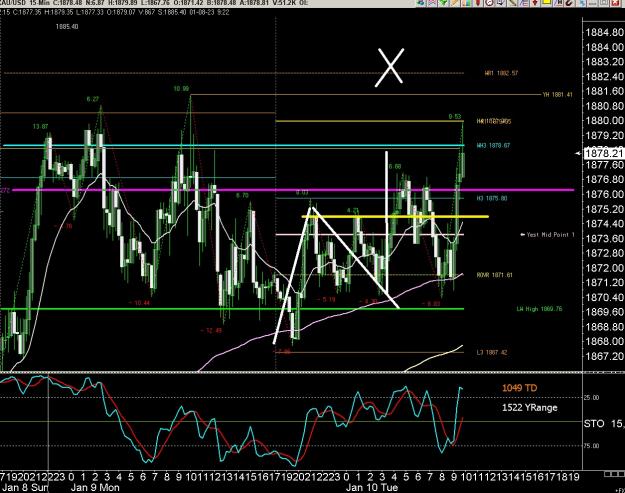
Task: Click the WH3 1878.67 level label
Action: pyautogui.click(x=493, y=145)
